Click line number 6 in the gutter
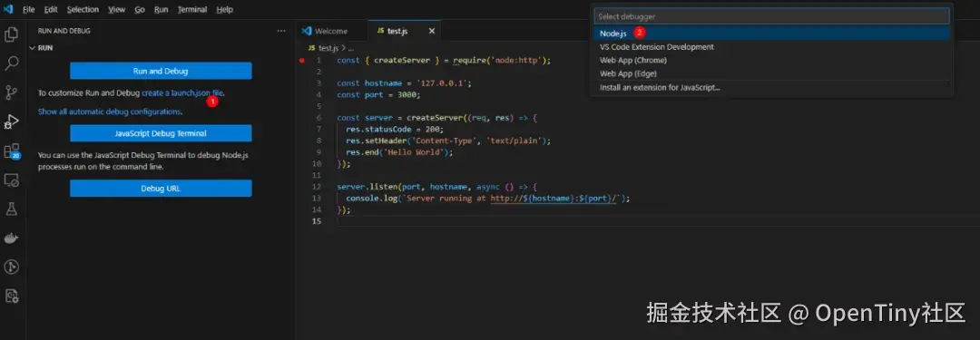Viewport: 980px width, 340px height. click(x=318, y=118)
